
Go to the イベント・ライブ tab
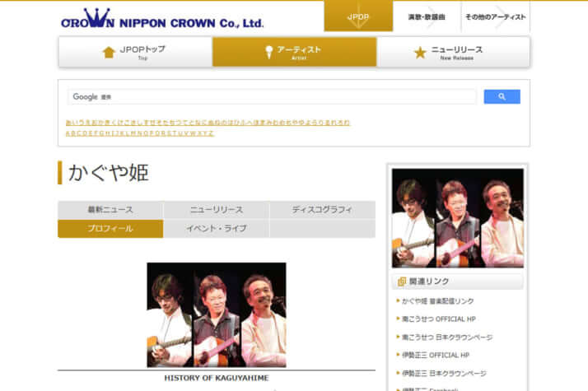click(217, 229)
